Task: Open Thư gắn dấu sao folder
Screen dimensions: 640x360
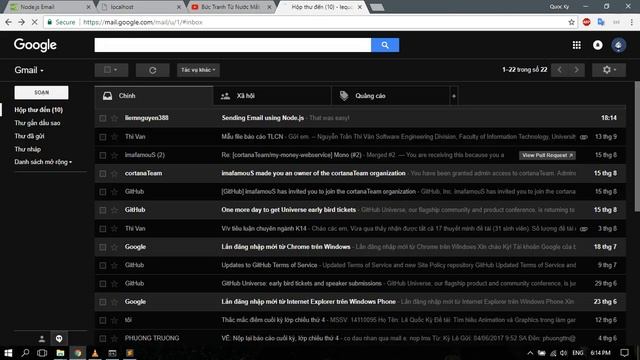Action: point(37,123)
